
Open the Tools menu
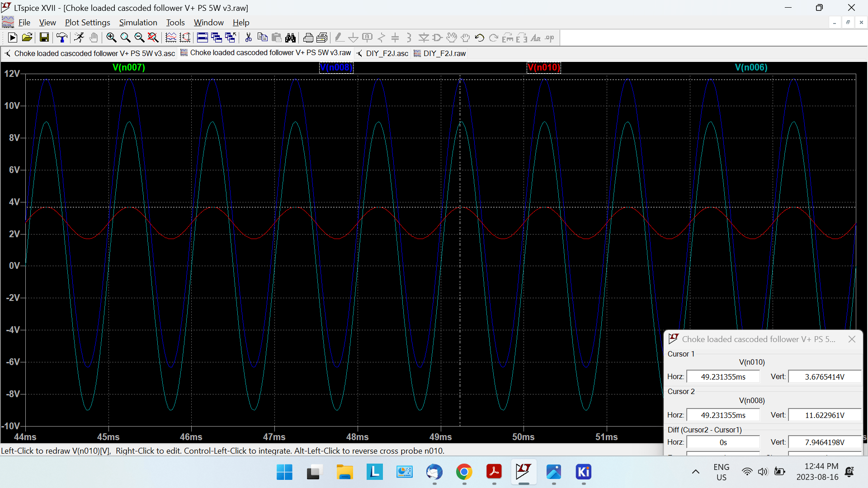175,23
